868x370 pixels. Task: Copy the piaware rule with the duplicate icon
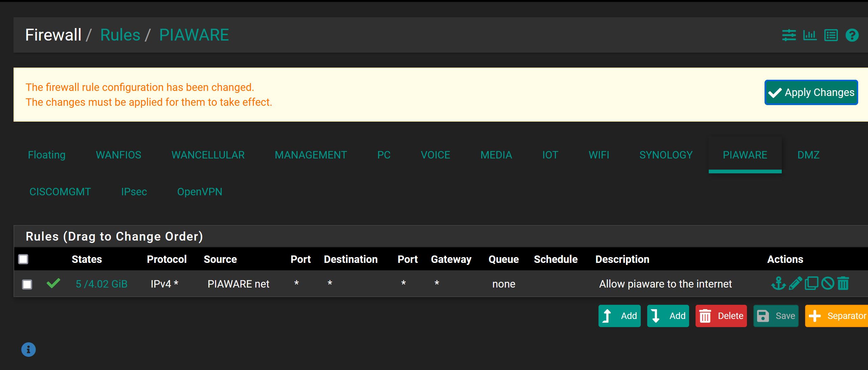click(x=812, y=283)
